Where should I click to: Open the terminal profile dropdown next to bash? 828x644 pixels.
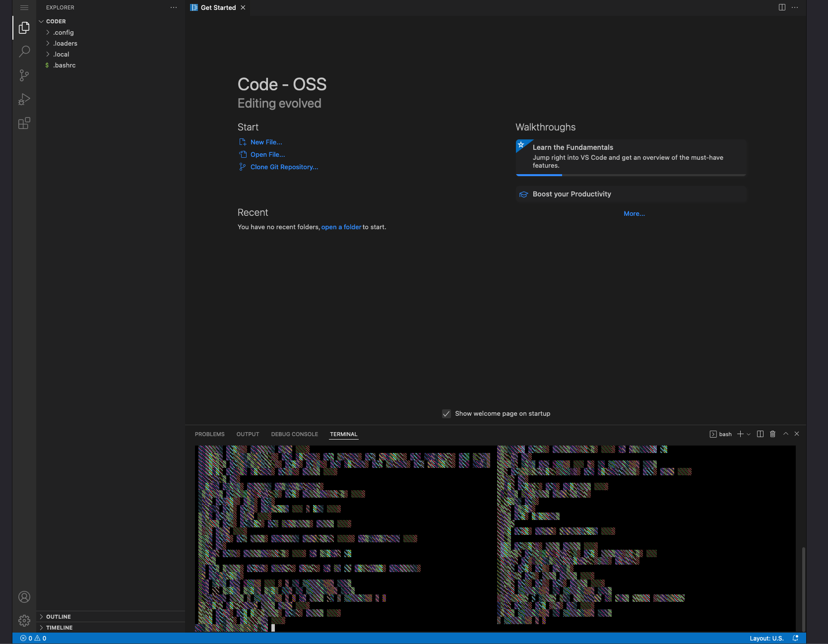click(x=749, y=434)
